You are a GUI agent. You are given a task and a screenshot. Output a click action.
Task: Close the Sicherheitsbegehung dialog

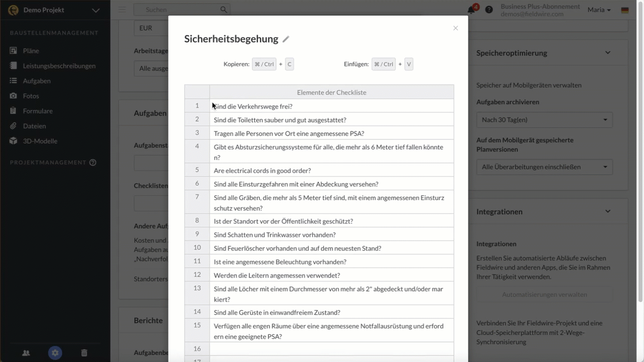pyautogui.click(x=455, y=28)
